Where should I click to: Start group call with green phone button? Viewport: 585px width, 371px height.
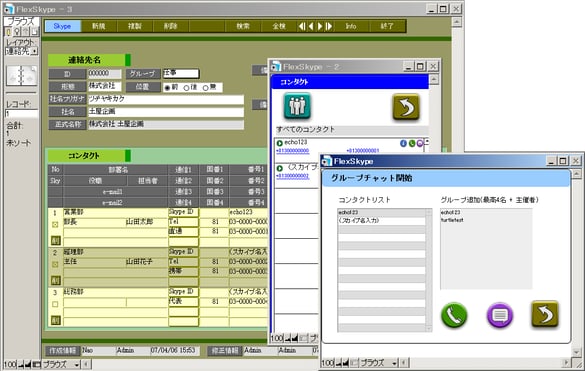[454, 315]
